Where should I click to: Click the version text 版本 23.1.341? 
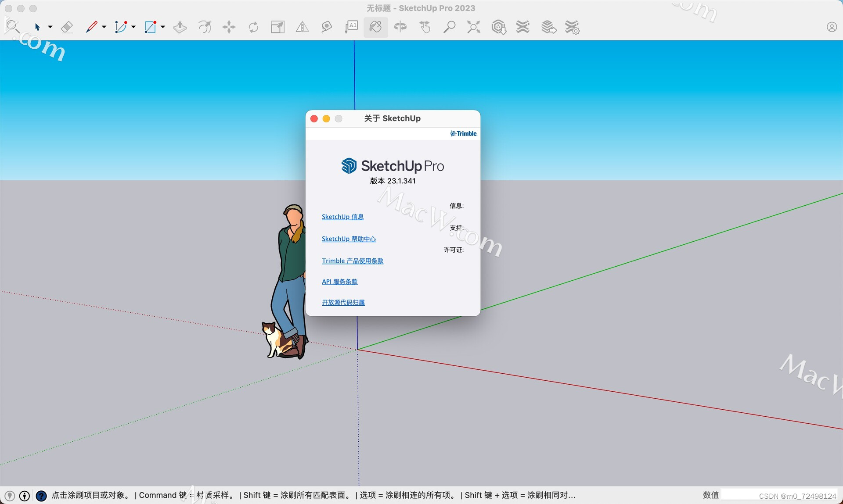coord(393,181)
